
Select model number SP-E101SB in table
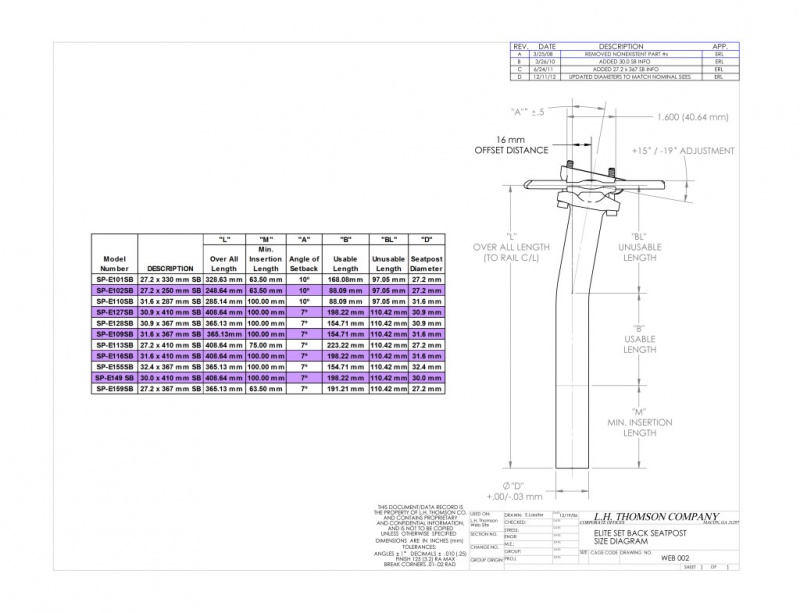115,280
